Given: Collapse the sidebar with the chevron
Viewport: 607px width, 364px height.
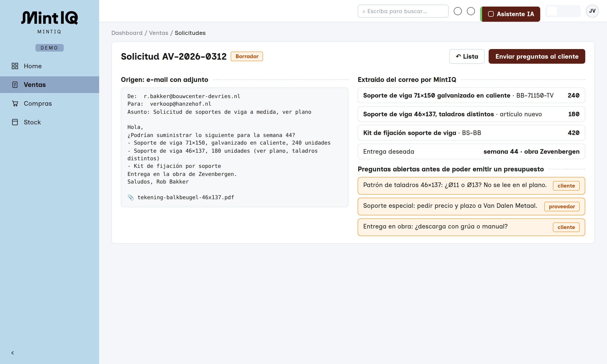Looking at the screenshot, I should [13, 353].
